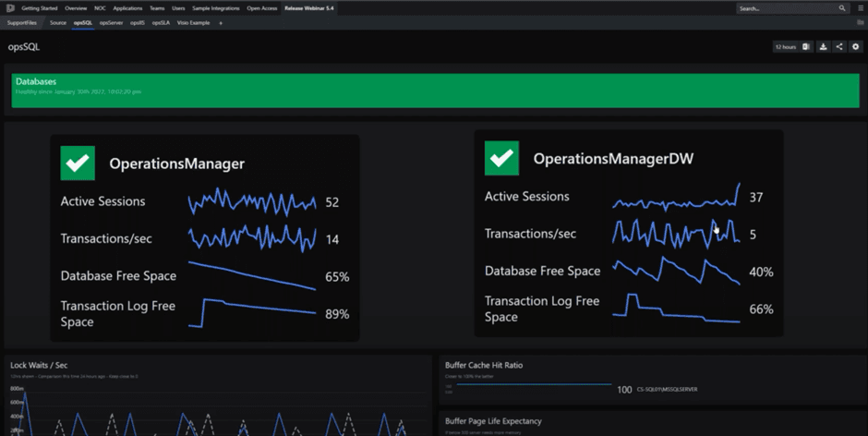Click the magnifier search icon

(842, 8)
